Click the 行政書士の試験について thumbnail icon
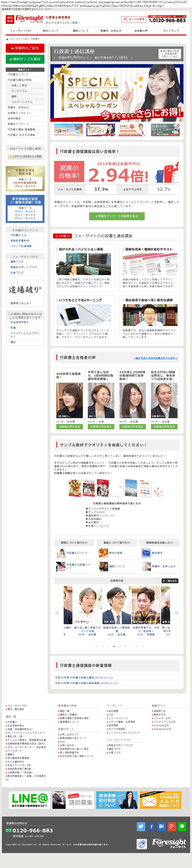The width and height of the screenshot is (192, 868). (x=61, y=566)
